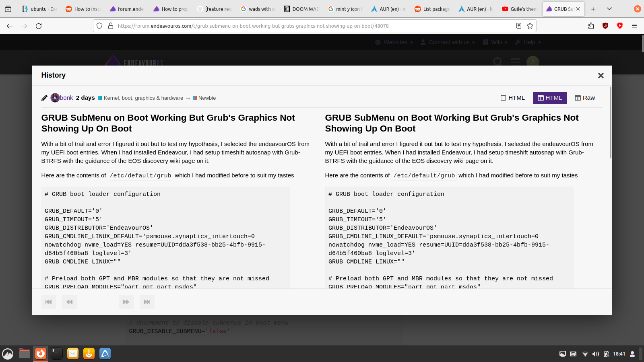Expand the Wiki menu
This screenshot has width=644, height=362.
[495, 42]
